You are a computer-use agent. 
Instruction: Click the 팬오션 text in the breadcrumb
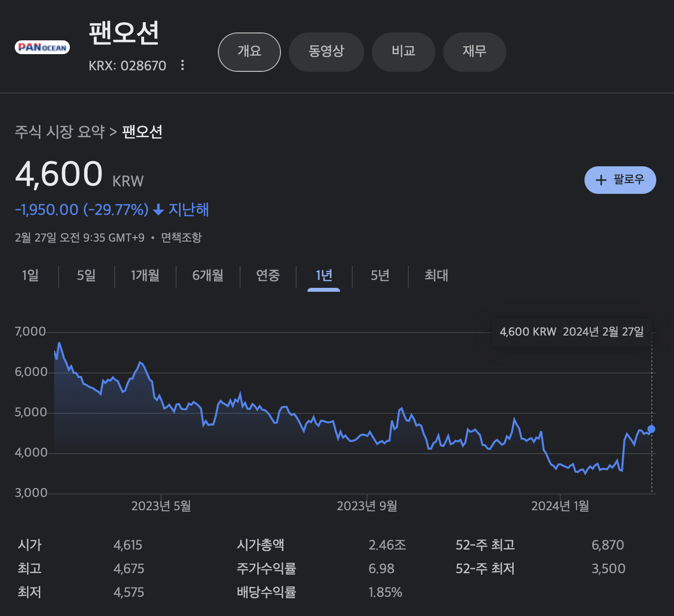(142, 132)
